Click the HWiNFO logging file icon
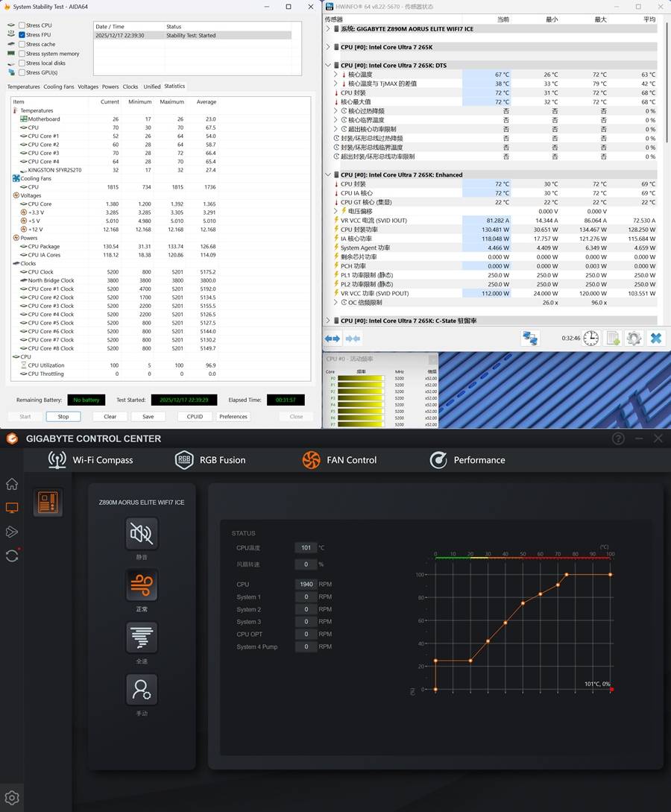This screenshot has width=671, height=812. [x=613, y=339]
